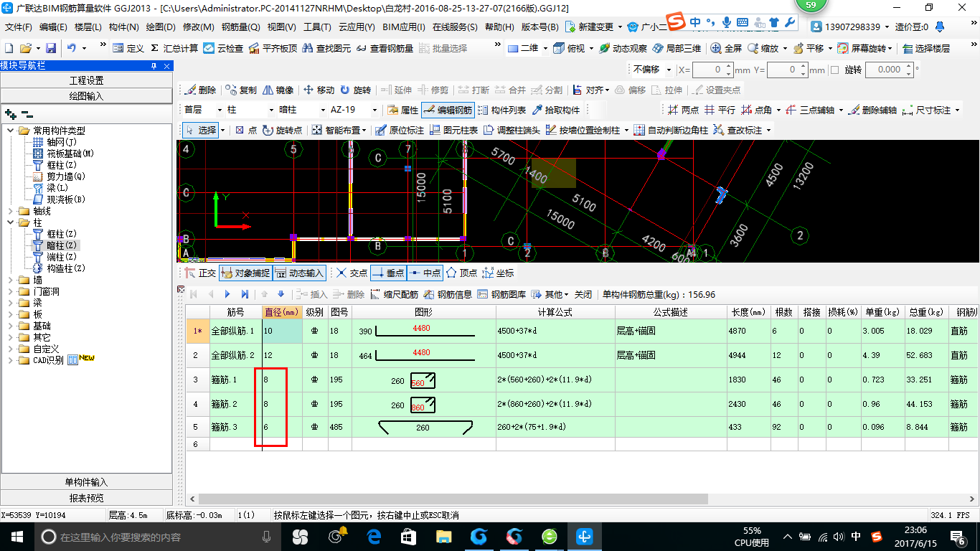
Task: Click 局部三维 local 3D view
Action: (677, 48)
